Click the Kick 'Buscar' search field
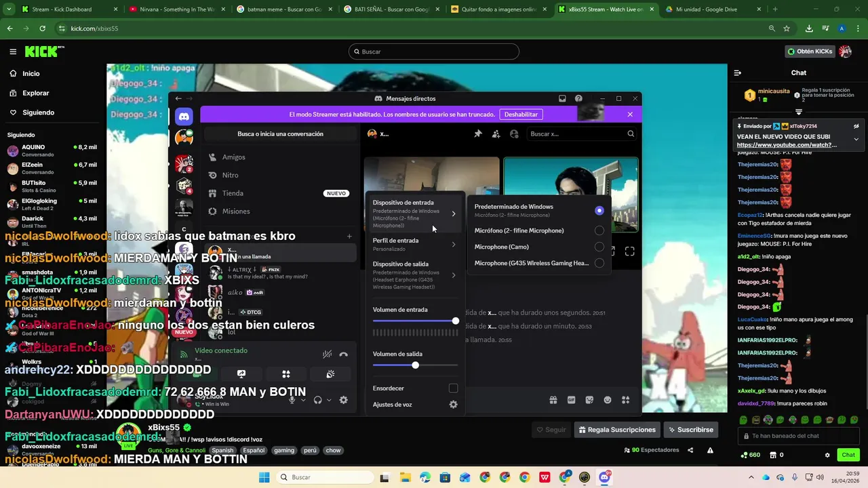The width and height of the screenshot is (868, 488). click(x=434, y=52)
